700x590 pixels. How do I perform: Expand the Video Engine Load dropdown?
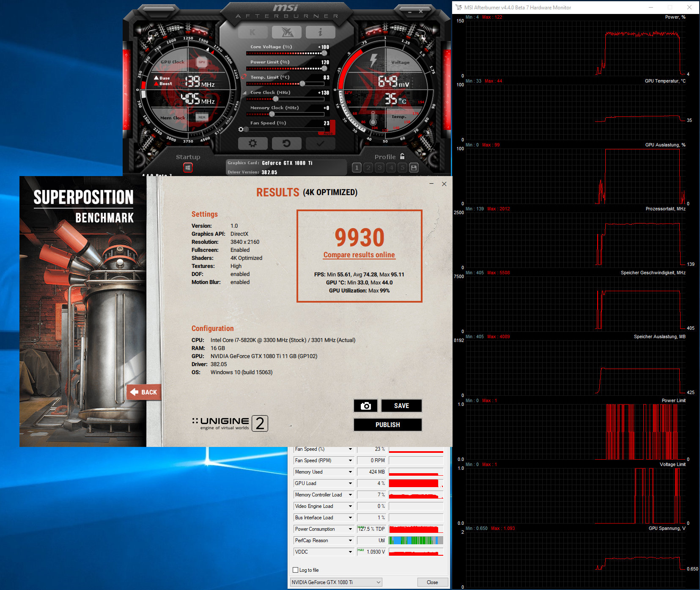350,506
